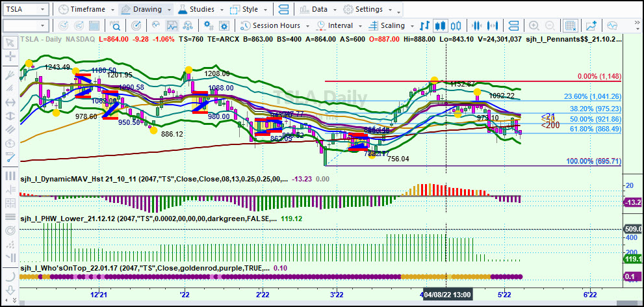This screenshot has width=644, height=307.
Task: Select the target circle drawing tool
Action: (x=10, y=230)
